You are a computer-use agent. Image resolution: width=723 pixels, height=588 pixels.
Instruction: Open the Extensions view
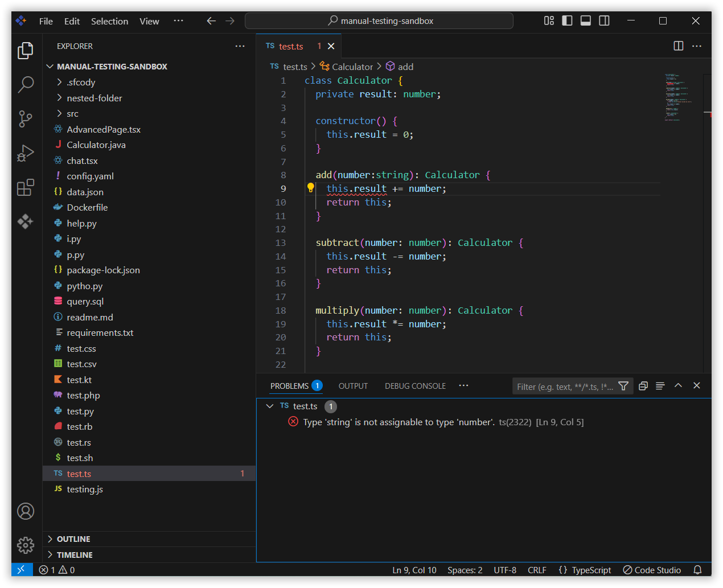pos(26,187)
